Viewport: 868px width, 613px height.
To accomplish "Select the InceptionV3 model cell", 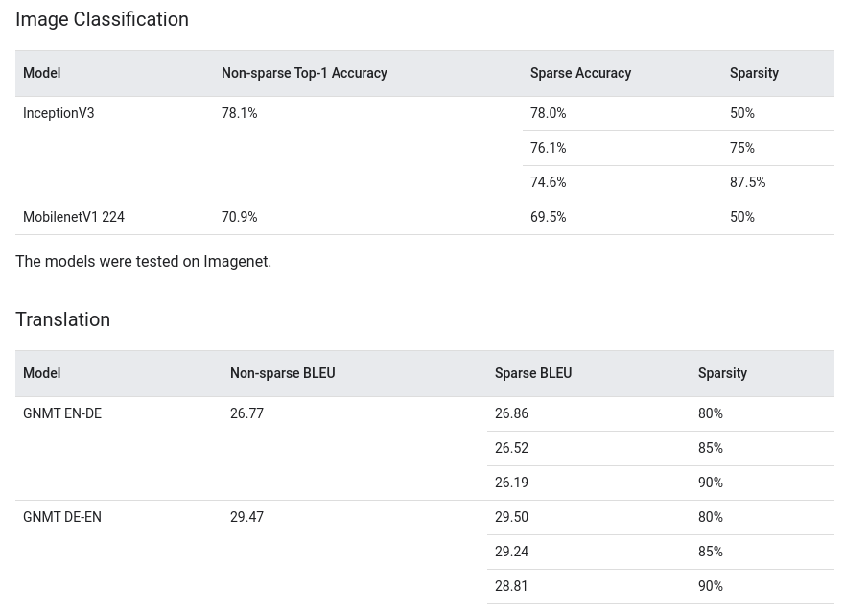I will click(59, 113).
